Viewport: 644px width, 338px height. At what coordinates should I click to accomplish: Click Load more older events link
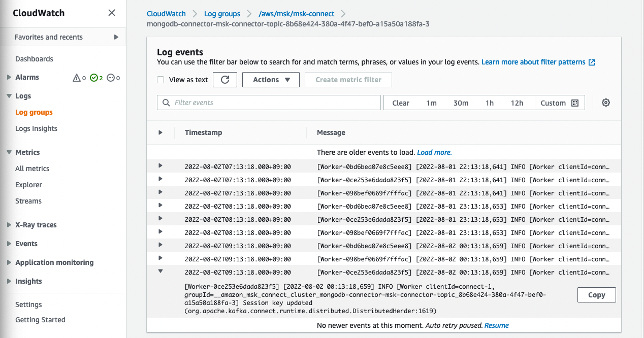click(x=434, y=152)
